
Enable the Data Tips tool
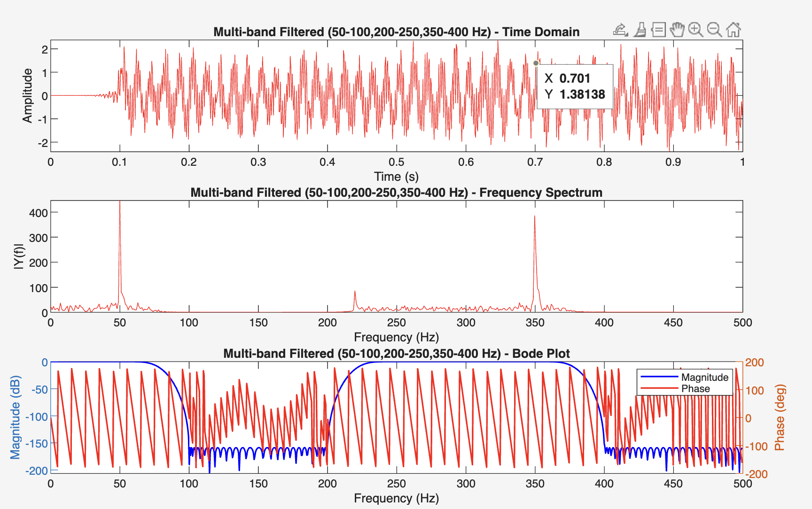pyautogui.click(x=658, y=30)
